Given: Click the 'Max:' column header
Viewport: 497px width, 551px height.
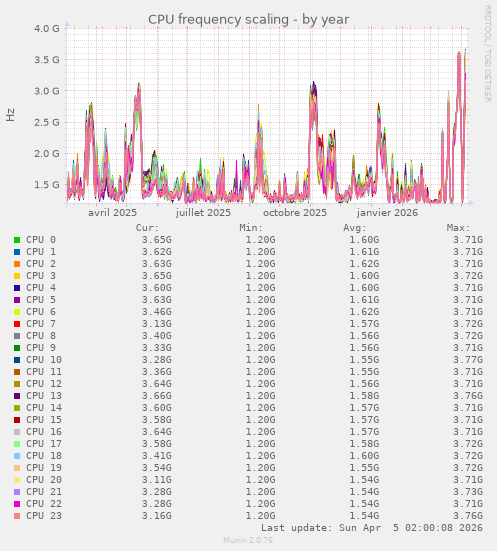Looking at the screenshot, I should pyautogui.click(x=459, y=228).
